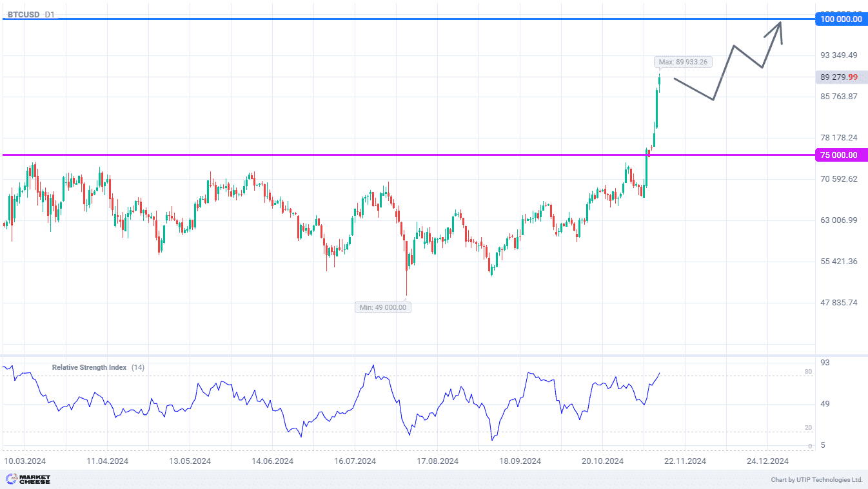868x489 pixels.
Task: Click the blue 100 000.00 price tag
Action: tap(841, 19)
